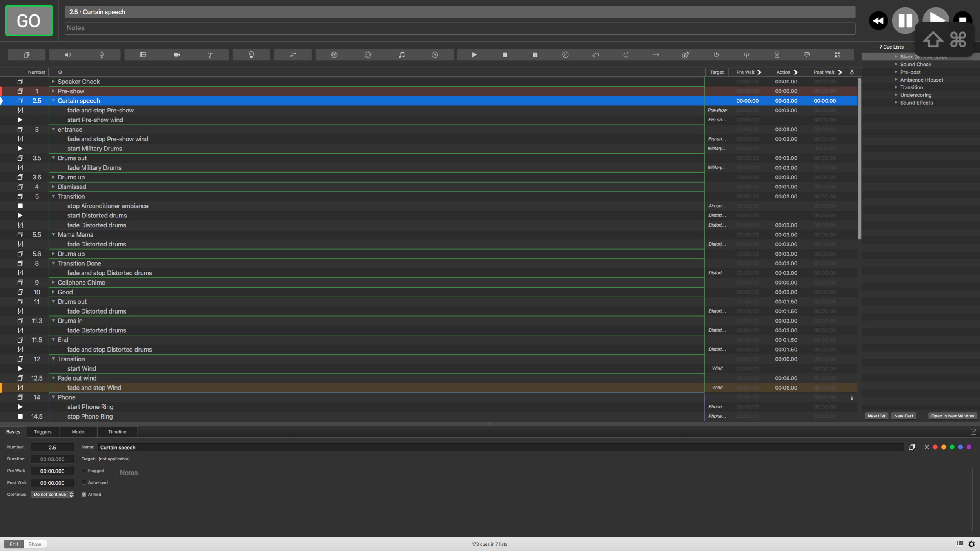Click the MIDI File music note icon
The height and width of the screenshot is (551, 980).
click(x=401, y=55)
